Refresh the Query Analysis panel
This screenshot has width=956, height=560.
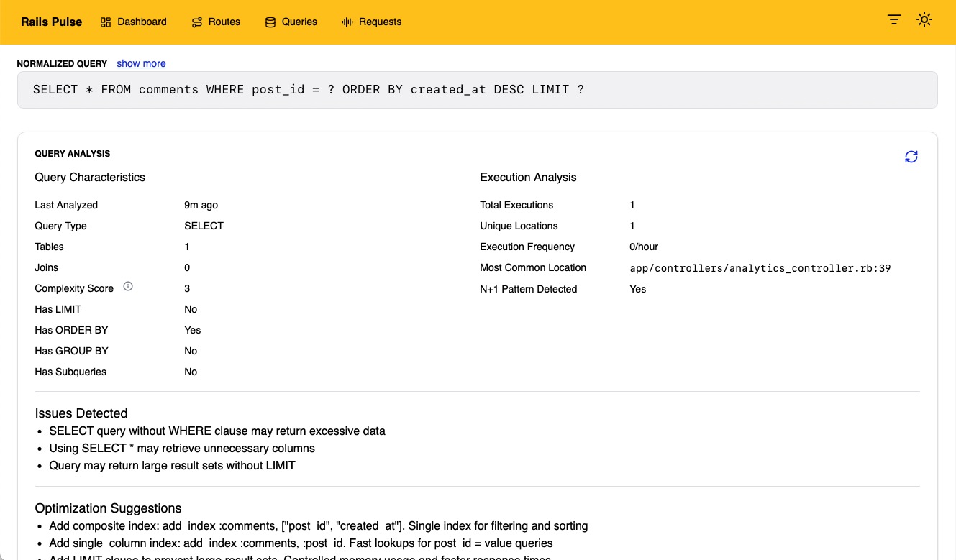click(911, 156)
